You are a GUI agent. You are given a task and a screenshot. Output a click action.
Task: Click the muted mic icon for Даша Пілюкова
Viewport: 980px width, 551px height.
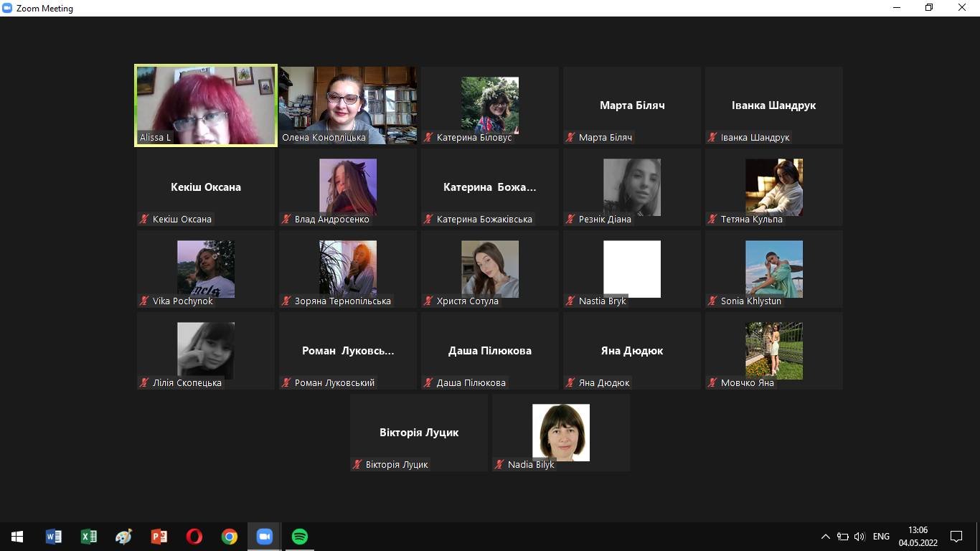pyautogui.click(x=429, y=382)
